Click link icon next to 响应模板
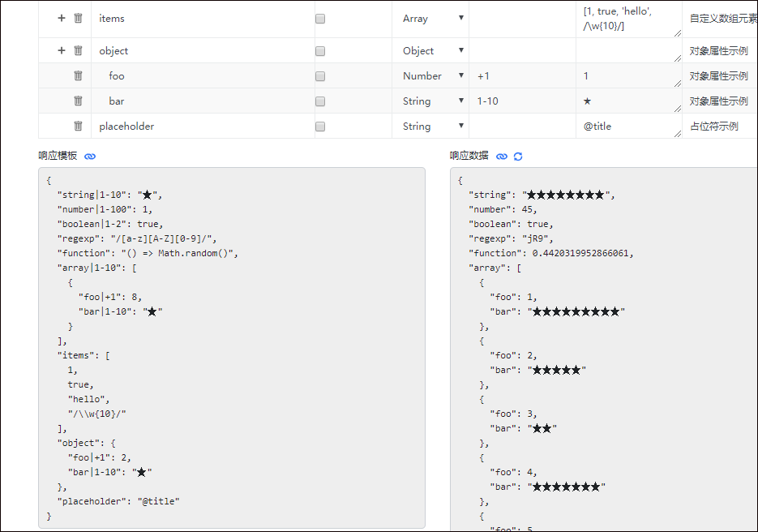The image size is (758, 532). pyautogui.click(x=90, y=156)
